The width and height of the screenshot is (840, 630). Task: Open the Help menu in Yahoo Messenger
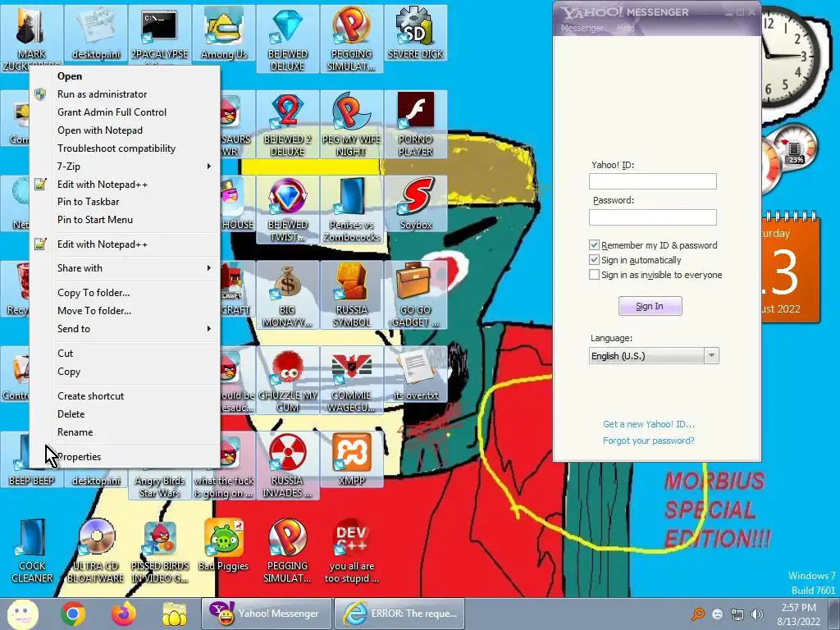(x=625, y=28)
